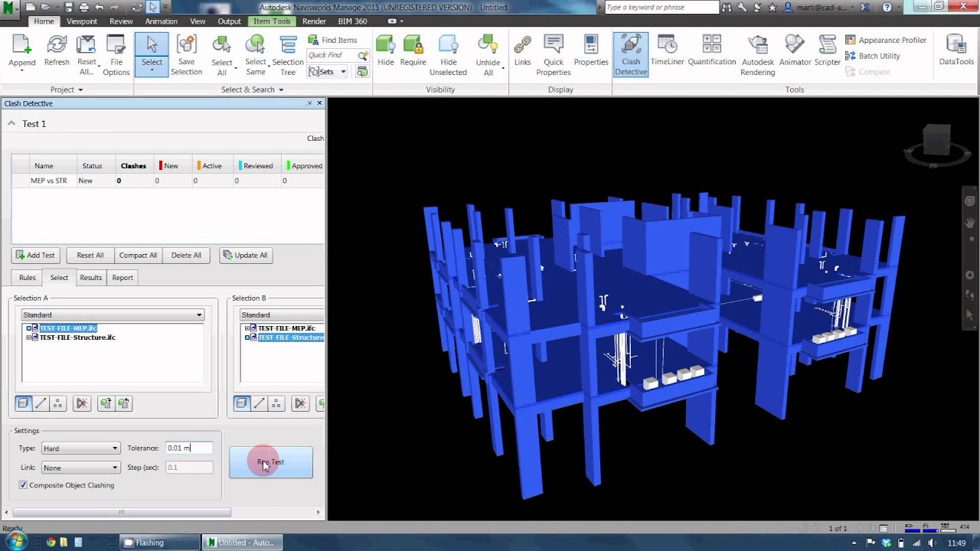The height and width of the screenshot is (551, 980).
Task: Open Selection B Standard dropdown
Action: pyautogui.click(x=282, y=315)
